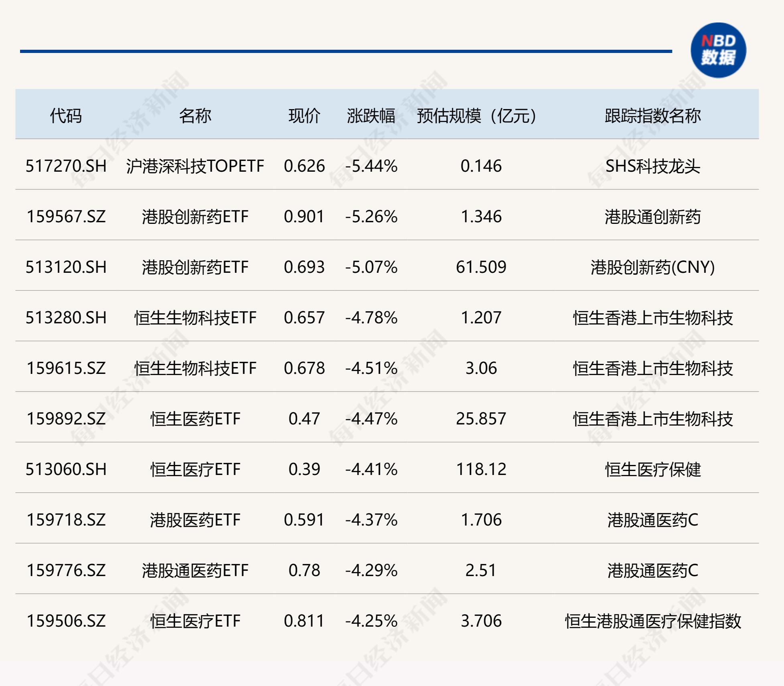Click the 恒生医疗保健 index name
Viewport: 784px width, 686px height.
point(653,469)
